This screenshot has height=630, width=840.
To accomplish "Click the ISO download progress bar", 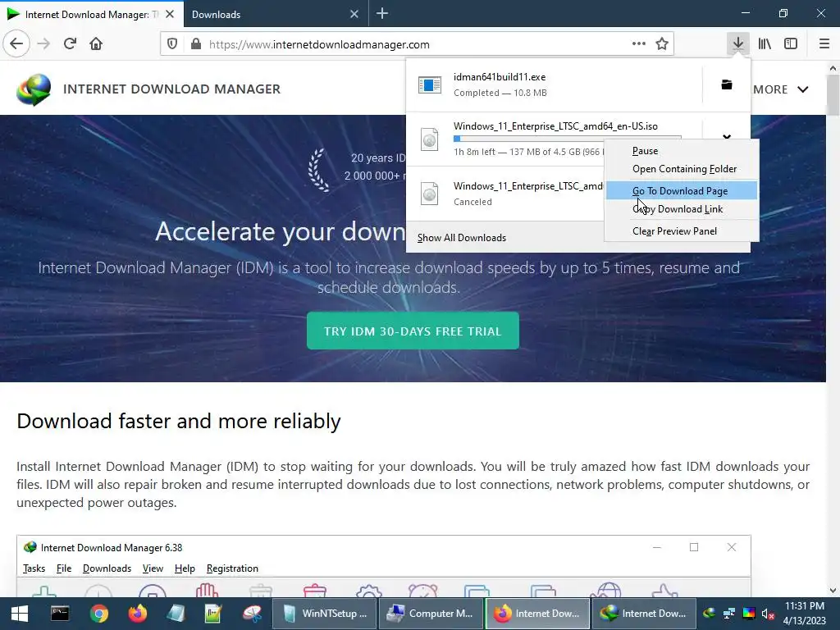I will click(568, 138).
